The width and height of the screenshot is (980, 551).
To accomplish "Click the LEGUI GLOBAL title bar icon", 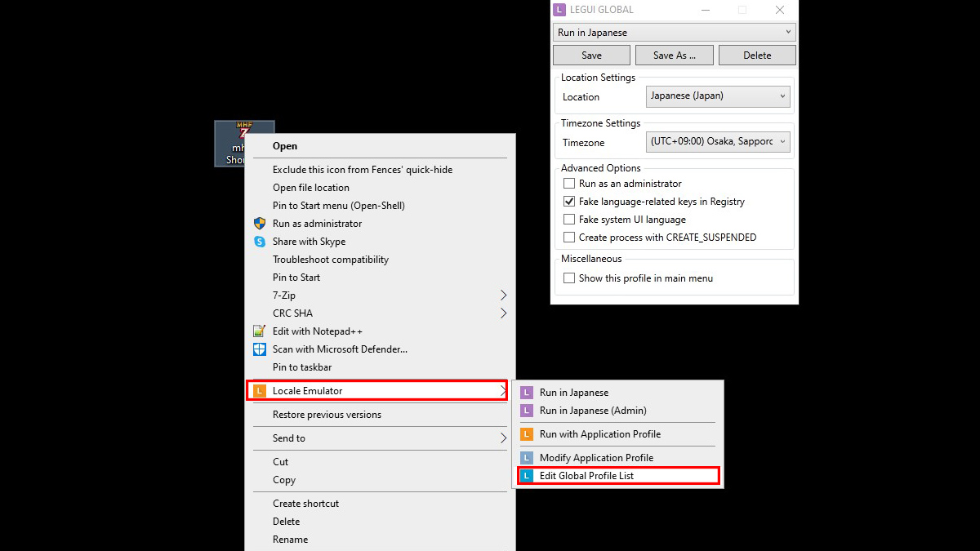I will pyautogui.click(x=559, y=9).
